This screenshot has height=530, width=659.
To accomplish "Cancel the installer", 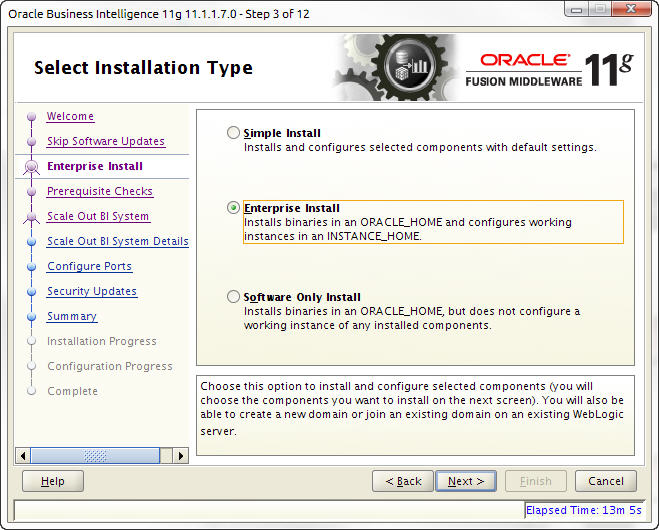I will pyautogui.click(x=606, y=481).
